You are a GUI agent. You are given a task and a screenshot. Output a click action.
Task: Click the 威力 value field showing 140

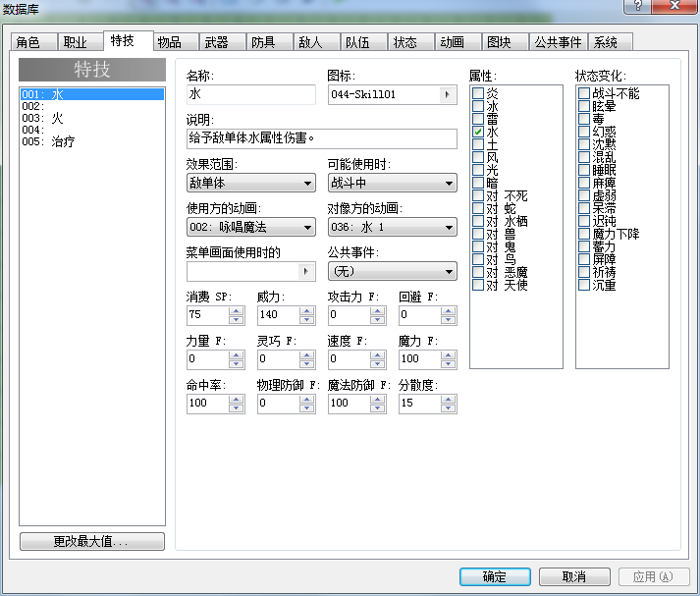click(x=278, y=315)
